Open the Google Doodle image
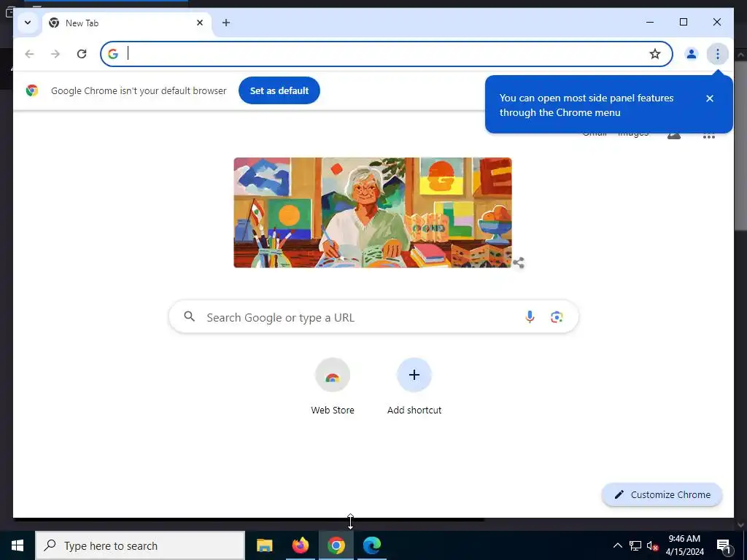Screen dimensions: 747x560 pyautogui.click(x=373, y=212)
